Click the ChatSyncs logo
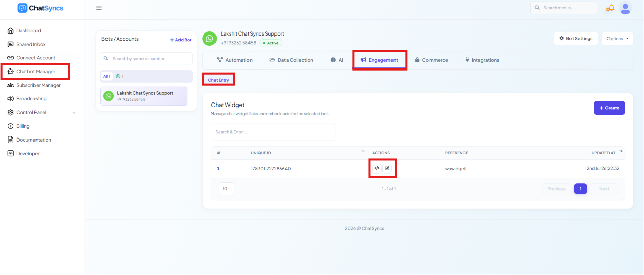 (x=41, y=8)
